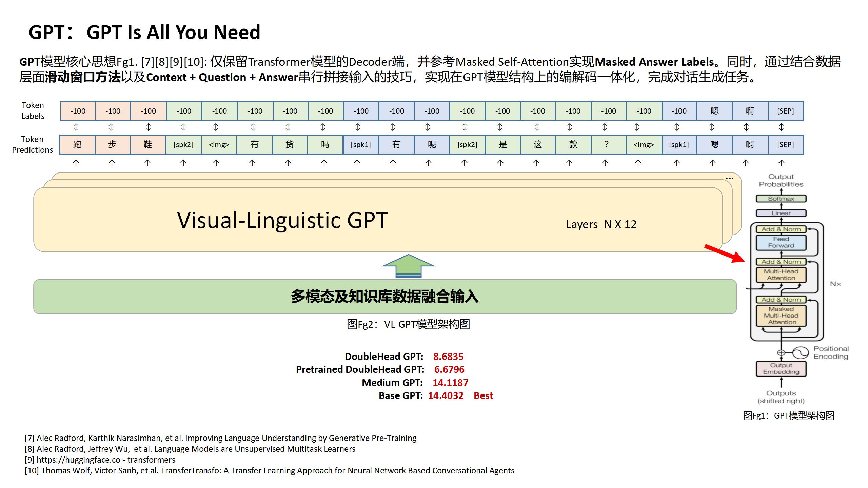Click the Visual-Linguistic GPT box

pyautogui.click(x=282, y=220)
